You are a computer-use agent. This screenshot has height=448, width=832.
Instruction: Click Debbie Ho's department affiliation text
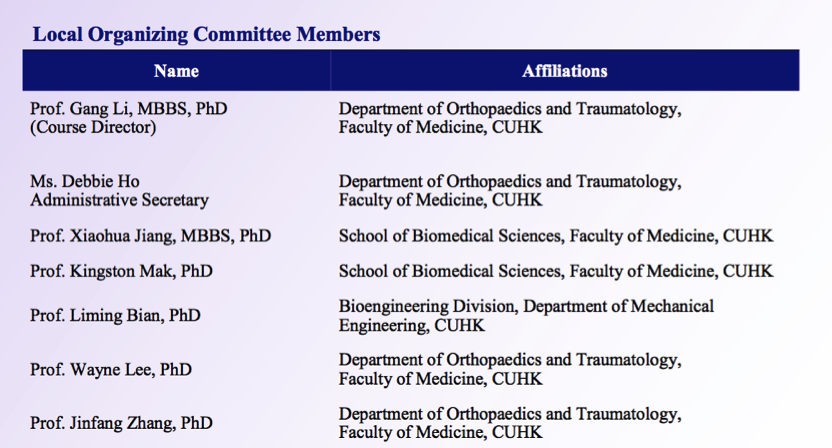pos(510,191)
